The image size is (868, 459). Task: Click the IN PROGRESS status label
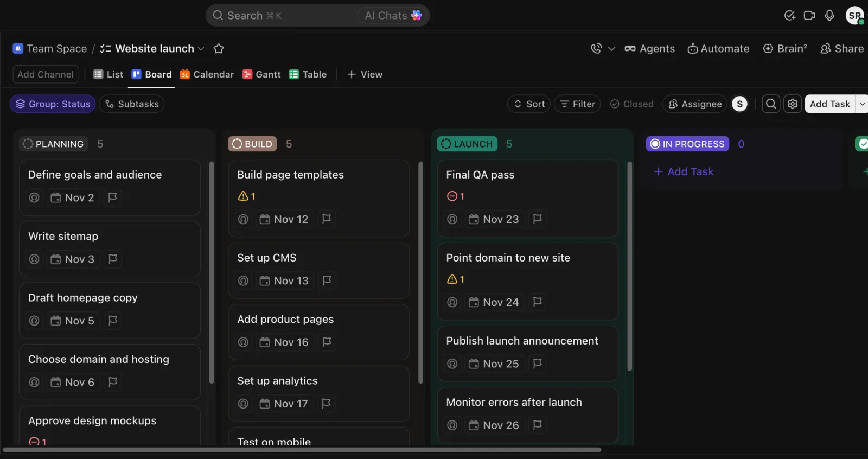click(687, 144)
